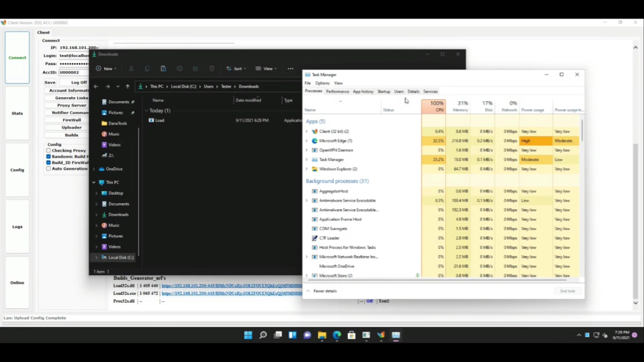The image size is (644, 362).
Task: Open the File menu in Task Manager
Action: (308, 83)
